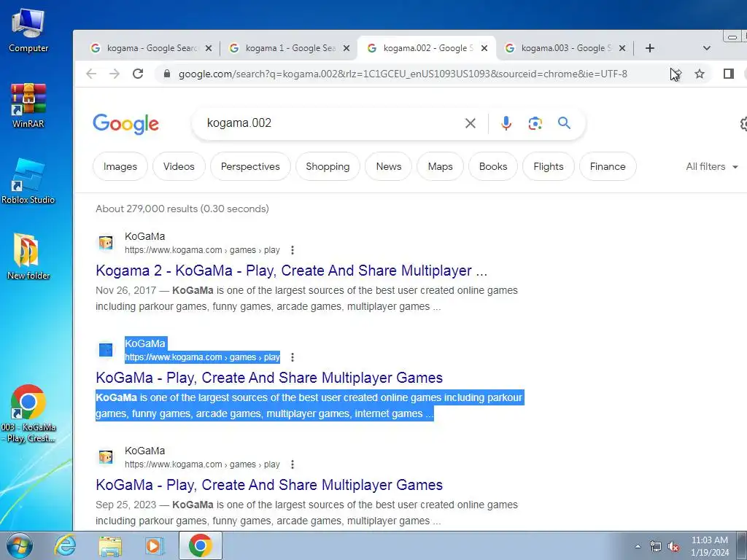
Task: Click the Chrome taskbar button
Action: point(200,545)
